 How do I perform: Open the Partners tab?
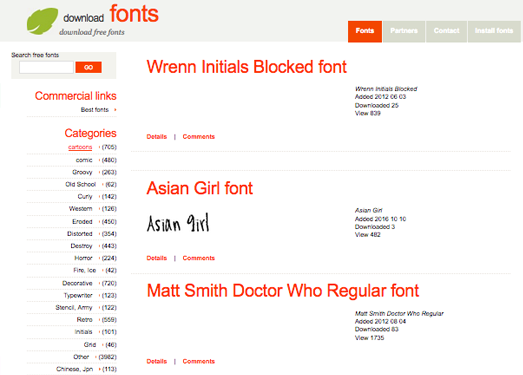pos(404,31)
